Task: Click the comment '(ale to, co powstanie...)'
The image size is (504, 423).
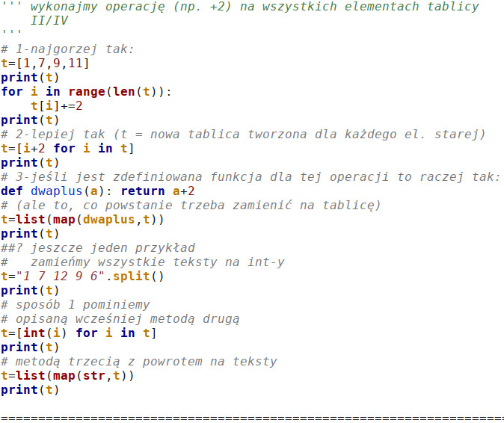Action: (x=191, y=205)
